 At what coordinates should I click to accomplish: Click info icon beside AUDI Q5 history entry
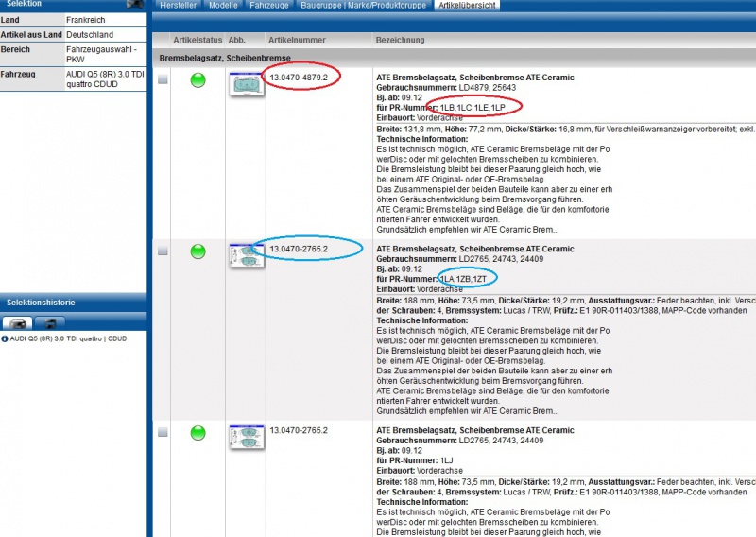point(5,338)
